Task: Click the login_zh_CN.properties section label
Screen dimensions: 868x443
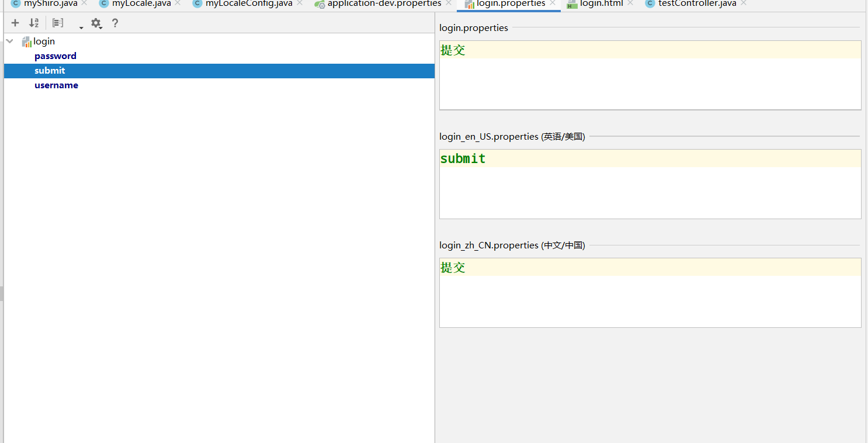Action: coord(512,245)
